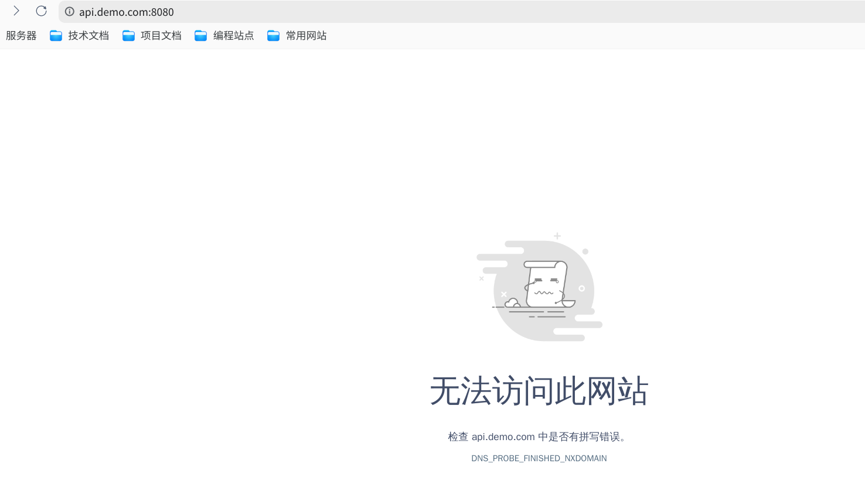Click the DNS_PROBE_FINISHED_NXDOMAIN error code

(x=539, y=458)
